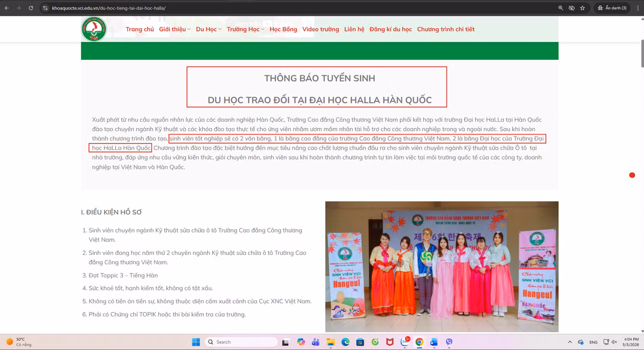Click the crossed-eye tracking protection icon
This screenshot has width=644, height=350.
coord(571,8)
